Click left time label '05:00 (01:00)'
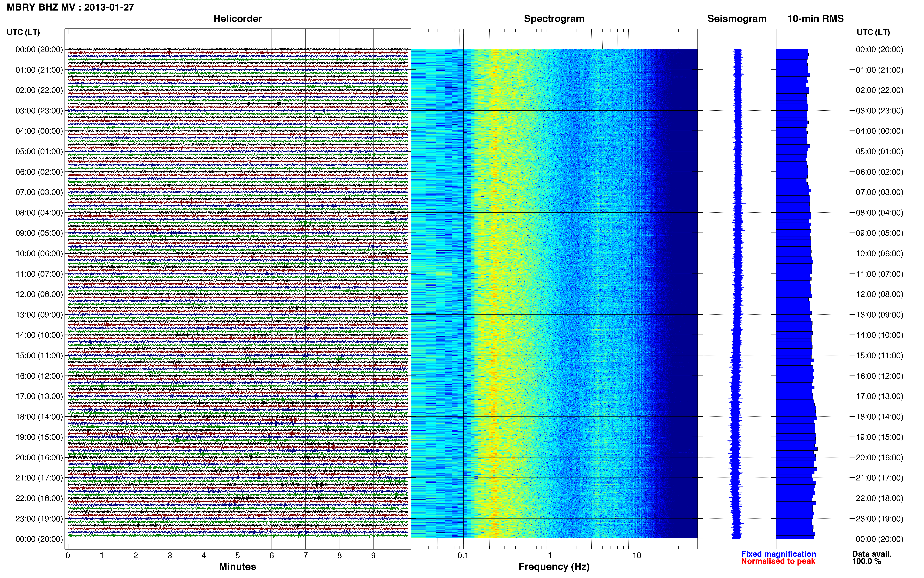 pos(39,151)
